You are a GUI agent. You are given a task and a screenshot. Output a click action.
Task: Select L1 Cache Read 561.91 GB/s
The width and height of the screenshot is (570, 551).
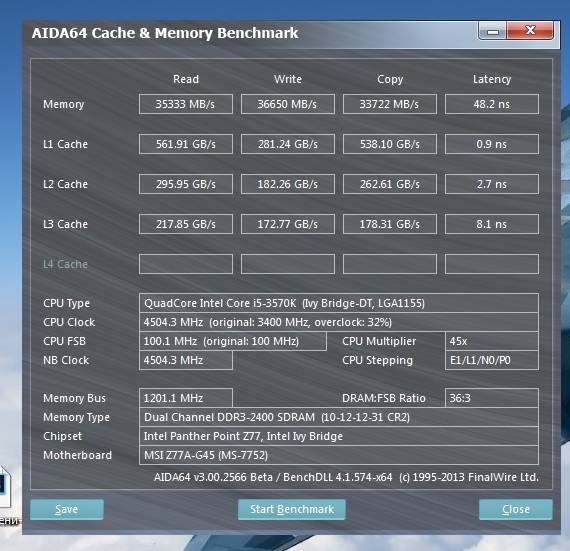186,144
